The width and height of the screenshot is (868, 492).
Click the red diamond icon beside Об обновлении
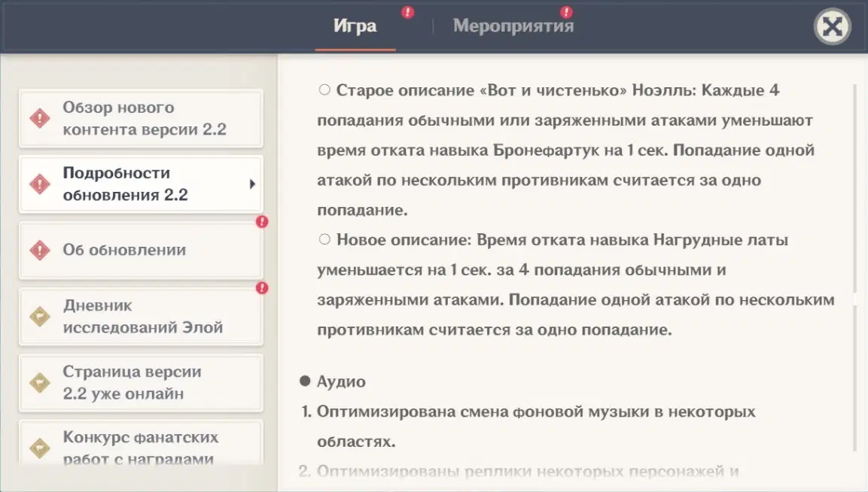pyautogui.click(x=40, y=251)
